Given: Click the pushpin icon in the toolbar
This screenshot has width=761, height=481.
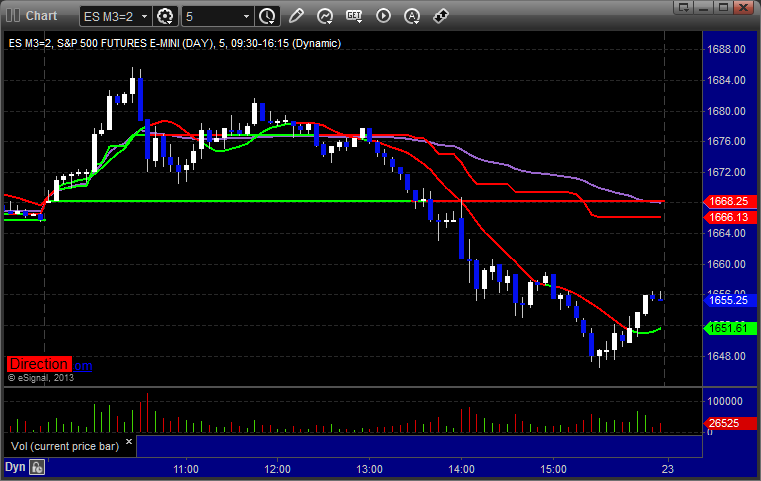Looking at the screenshot, I should point(441,16).
